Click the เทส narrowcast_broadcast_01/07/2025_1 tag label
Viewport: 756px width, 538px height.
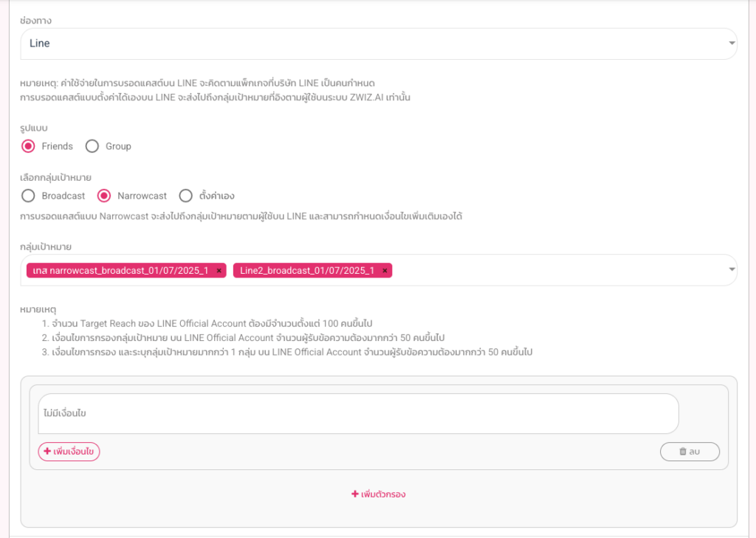[120, 270]
